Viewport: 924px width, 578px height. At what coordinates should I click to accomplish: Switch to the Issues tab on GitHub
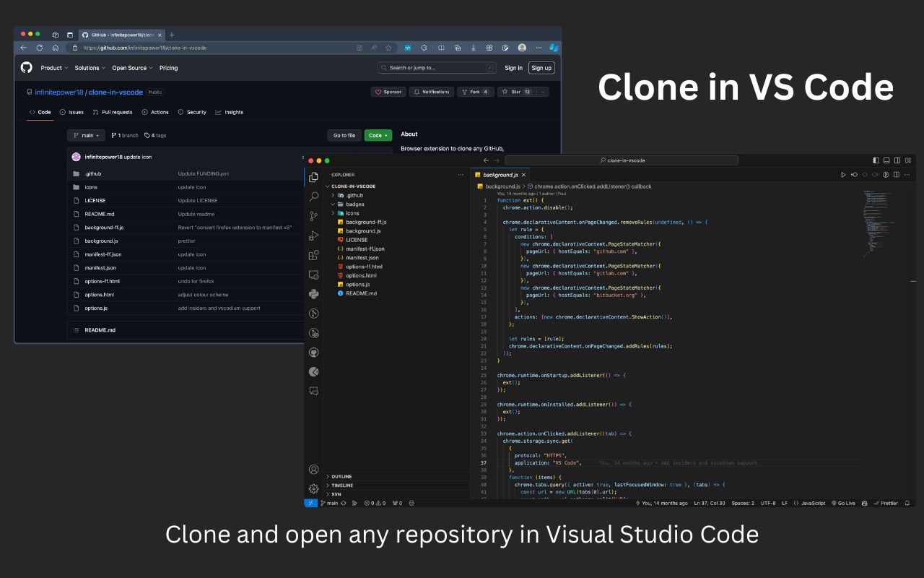(x=71, y=112)
